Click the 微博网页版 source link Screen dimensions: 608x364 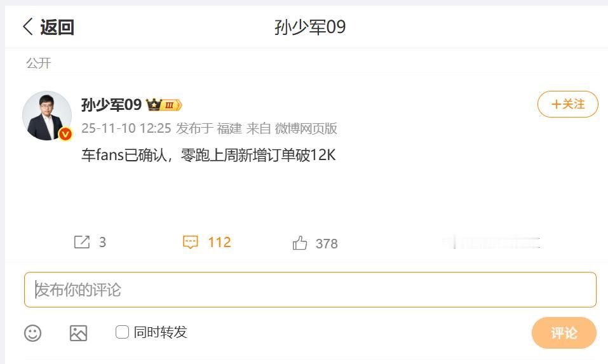pyautogui.click(x=306, y=128)
